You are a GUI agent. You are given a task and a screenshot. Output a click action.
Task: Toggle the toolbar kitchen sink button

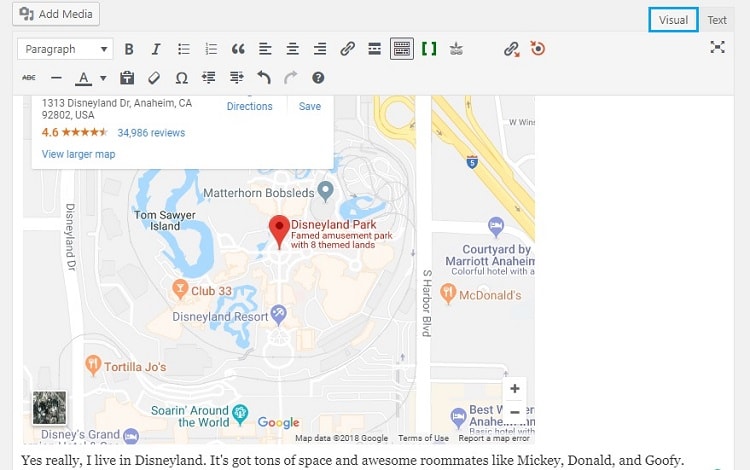pyautogui.click(x=402, y=49)
